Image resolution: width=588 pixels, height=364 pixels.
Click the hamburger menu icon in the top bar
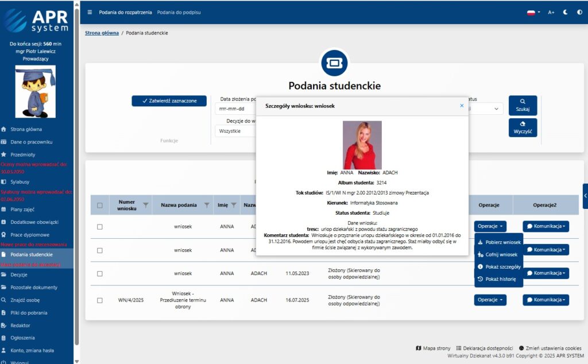[x=90, y=12]
